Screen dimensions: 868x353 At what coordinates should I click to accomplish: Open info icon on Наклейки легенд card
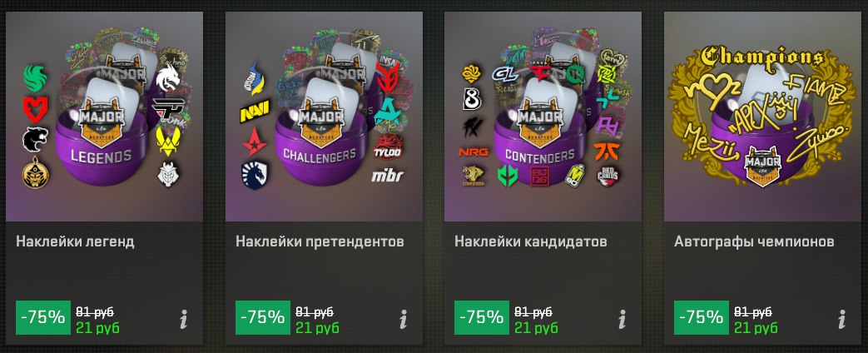coord(184,319)
